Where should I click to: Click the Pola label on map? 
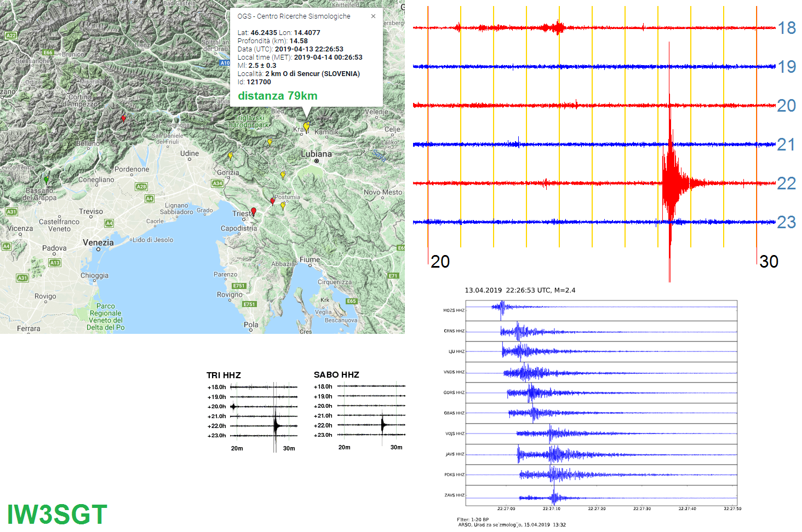(x=251, y=325)
